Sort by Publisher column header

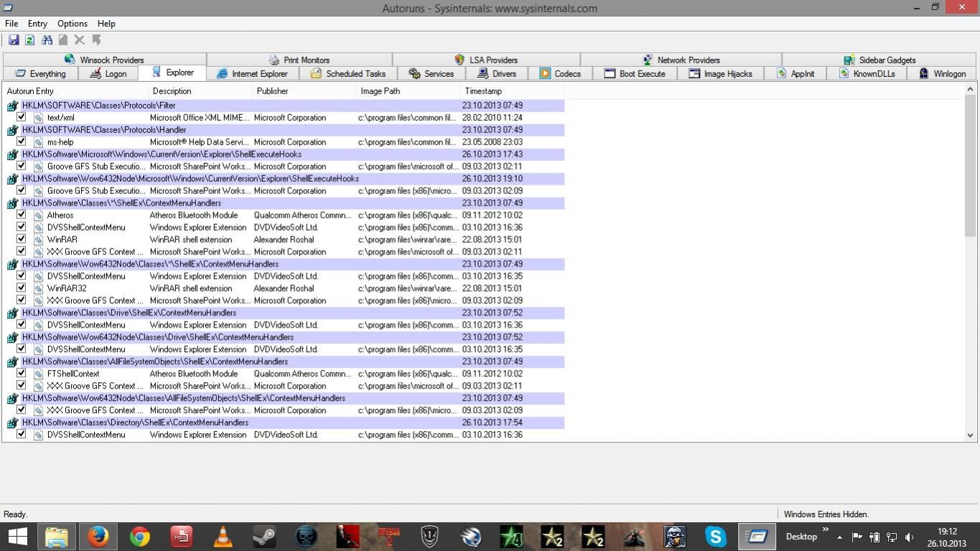coord(304,91)
